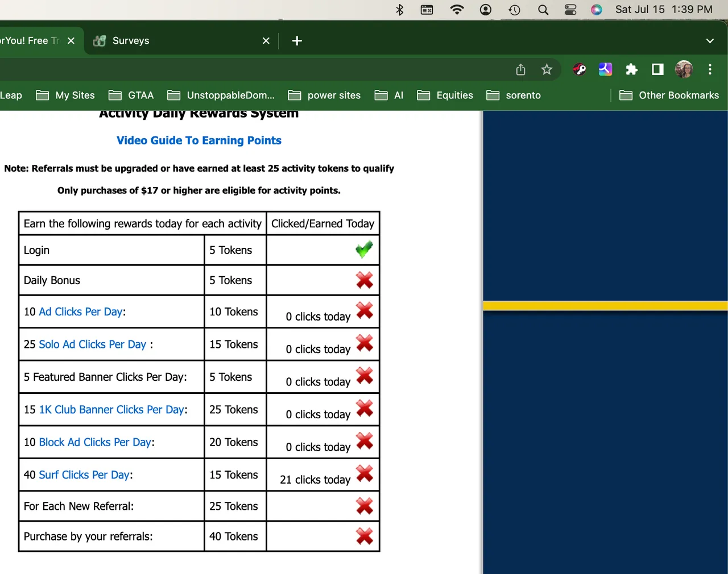This screenshot has width=728, height=574.
Task: Close the Surveys tab
Action: point(266,41)
